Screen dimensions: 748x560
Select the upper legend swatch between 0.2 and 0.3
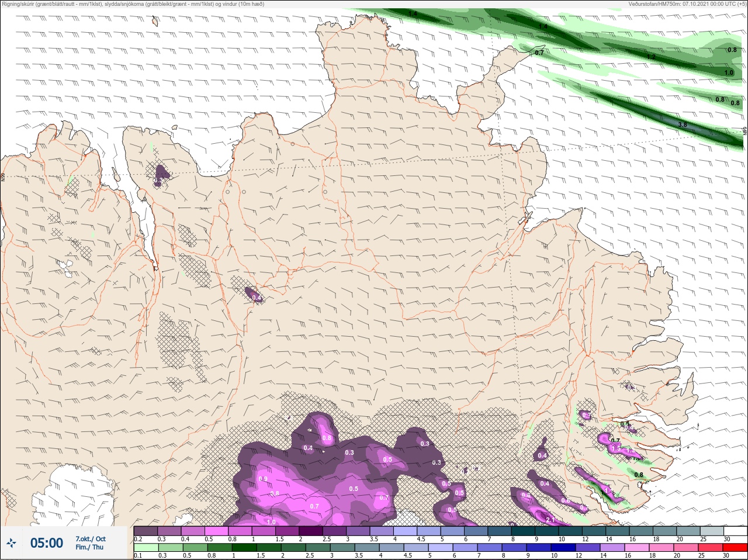click(x=146, y=531)
